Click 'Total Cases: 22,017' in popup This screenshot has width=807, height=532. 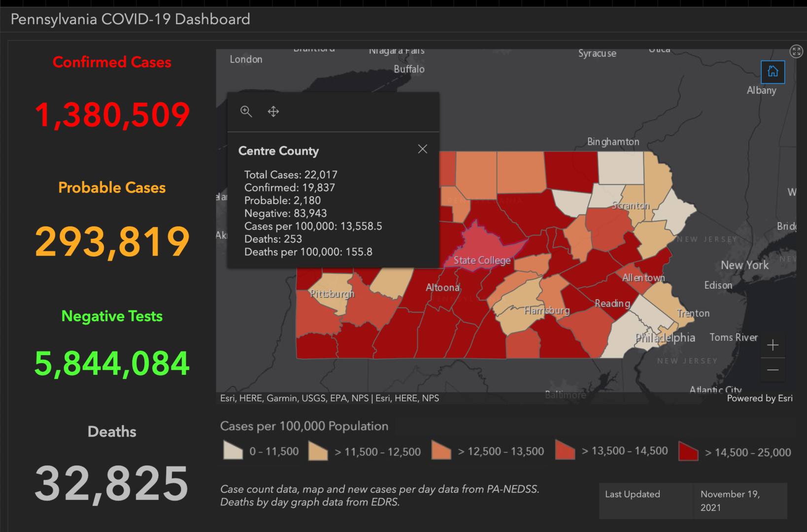tap(291, 175)
